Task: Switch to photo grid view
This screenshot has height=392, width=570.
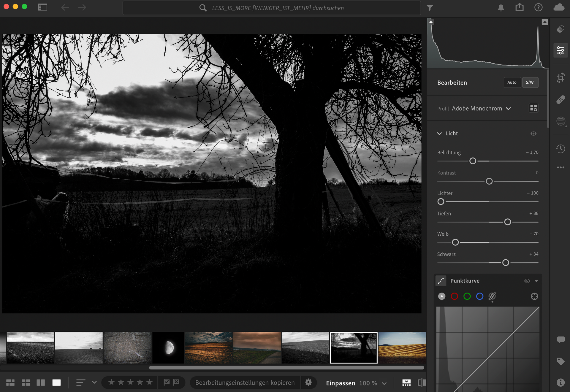Action: click(10, 383)
